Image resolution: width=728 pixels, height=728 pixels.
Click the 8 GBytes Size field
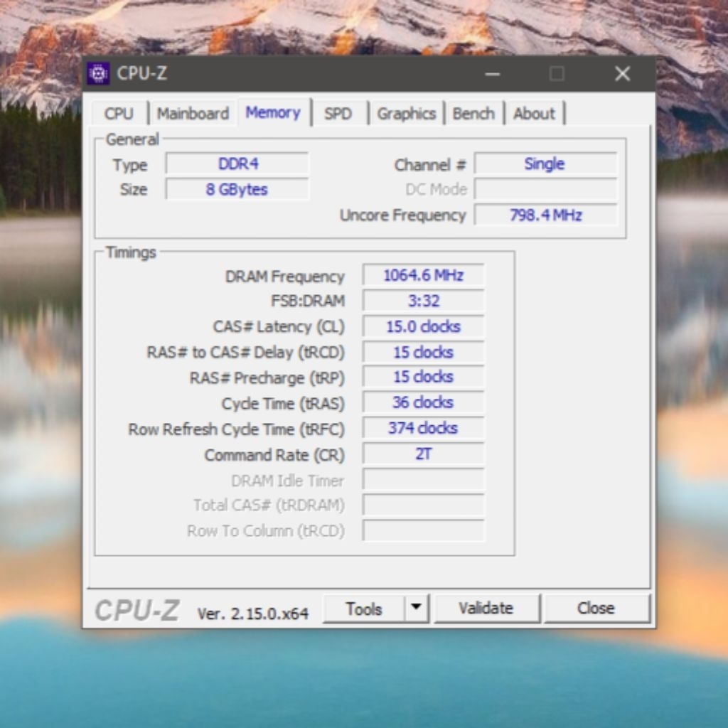tap(237, 189)
